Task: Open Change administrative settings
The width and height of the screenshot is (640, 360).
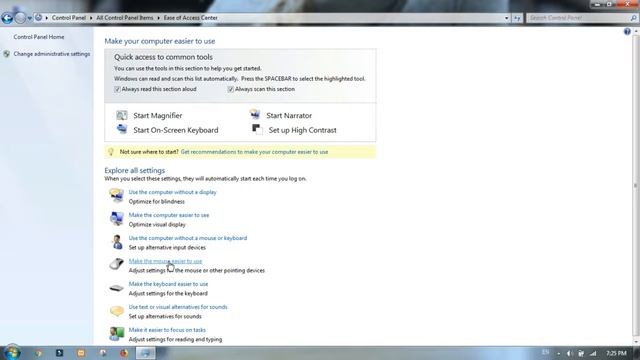Action: [x=52, y=54]
